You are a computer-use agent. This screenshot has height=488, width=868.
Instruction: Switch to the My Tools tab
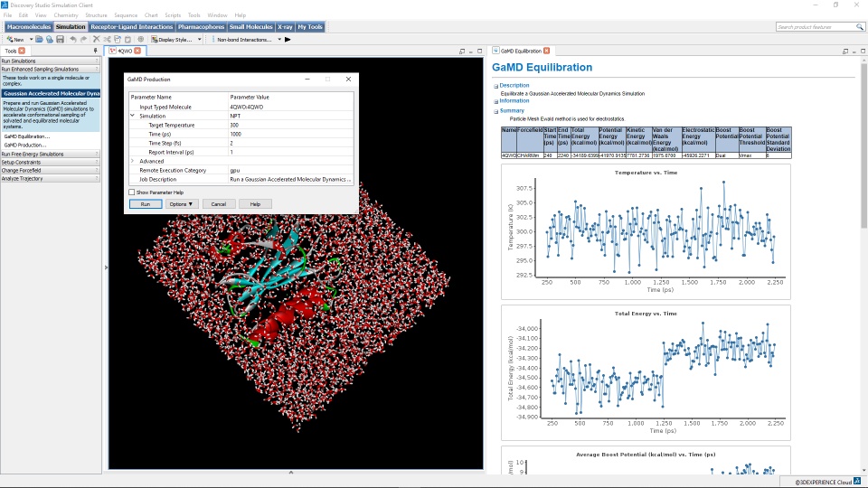(x=310, y=26)
